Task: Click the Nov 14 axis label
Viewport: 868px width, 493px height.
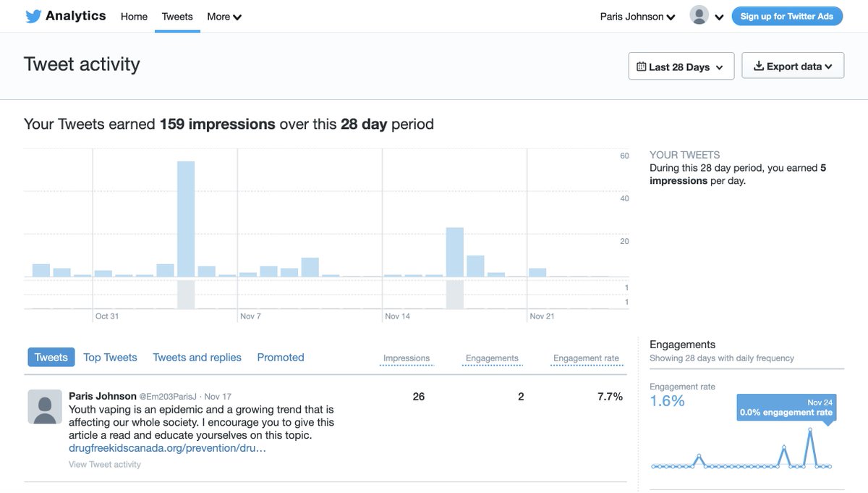Action: 397,316
